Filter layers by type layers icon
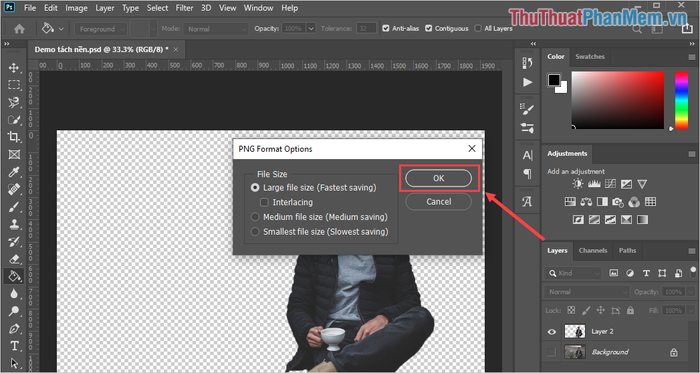Screen dimensions: 700x373 point(646,273)
